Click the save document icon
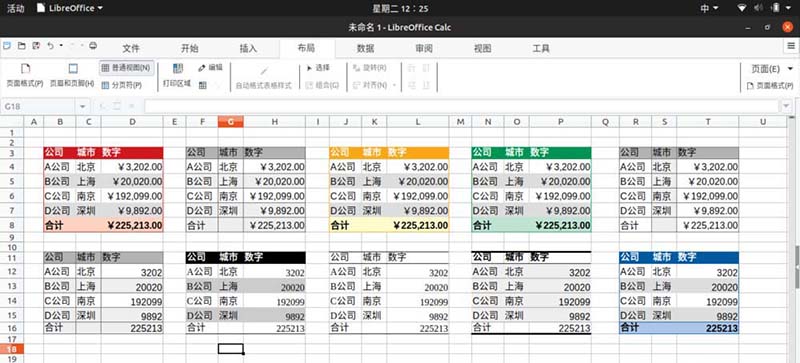The height and width of the screenshot is (363, 800). tap(36, 45)
